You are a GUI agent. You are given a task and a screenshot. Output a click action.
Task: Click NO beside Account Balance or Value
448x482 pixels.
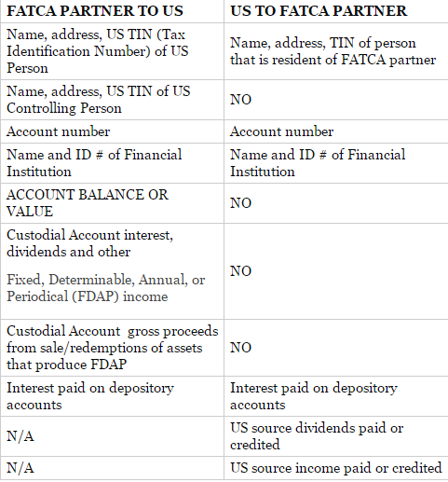point(240,203)
